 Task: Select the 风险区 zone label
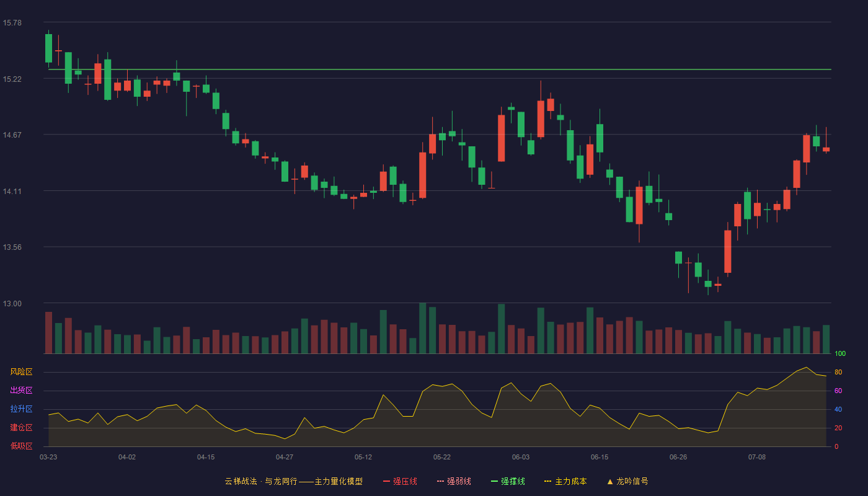21,372
